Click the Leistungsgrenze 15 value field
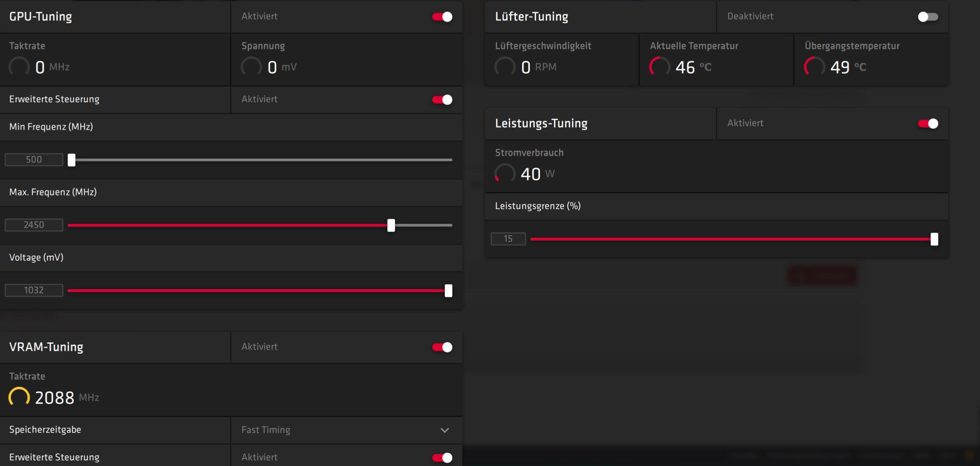Screen dimensions: 980x466 click(x=508, y=239)
